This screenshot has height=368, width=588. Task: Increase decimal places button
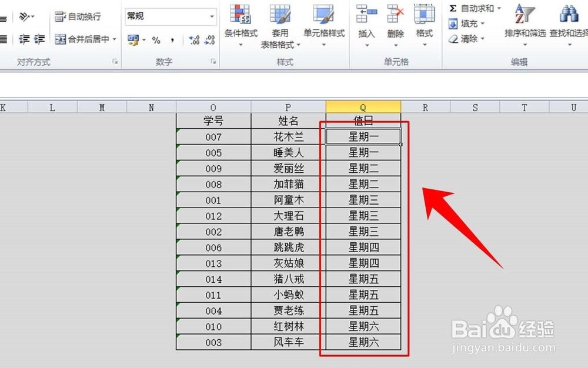(x=195, y=39)
